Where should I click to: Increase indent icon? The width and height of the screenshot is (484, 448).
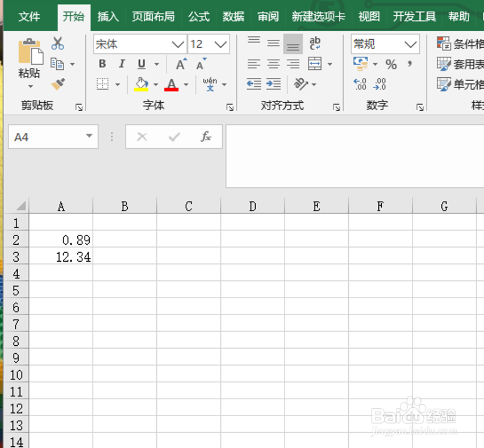[273, 84]
